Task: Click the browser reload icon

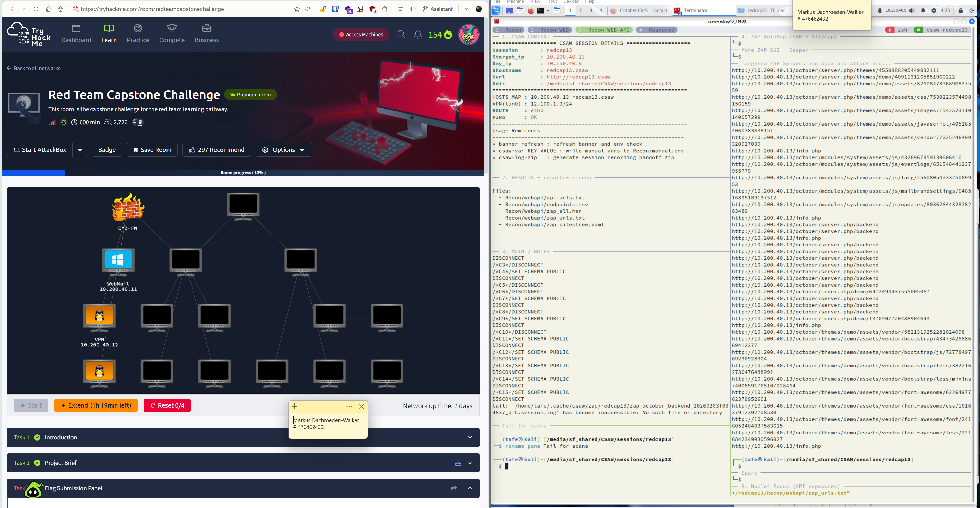Action: click(36, 9)
